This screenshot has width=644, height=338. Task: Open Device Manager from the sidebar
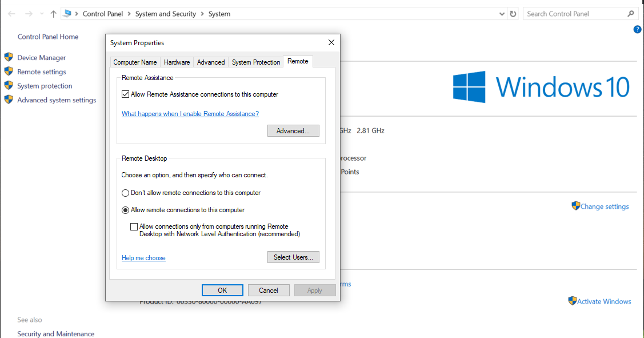41,57
